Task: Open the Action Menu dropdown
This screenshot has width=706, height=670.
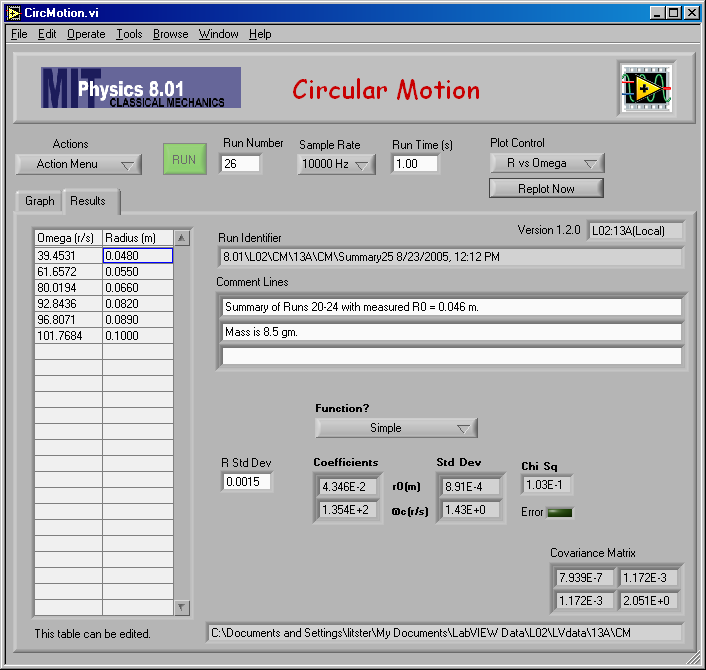Action: click(x=79, y=164)
